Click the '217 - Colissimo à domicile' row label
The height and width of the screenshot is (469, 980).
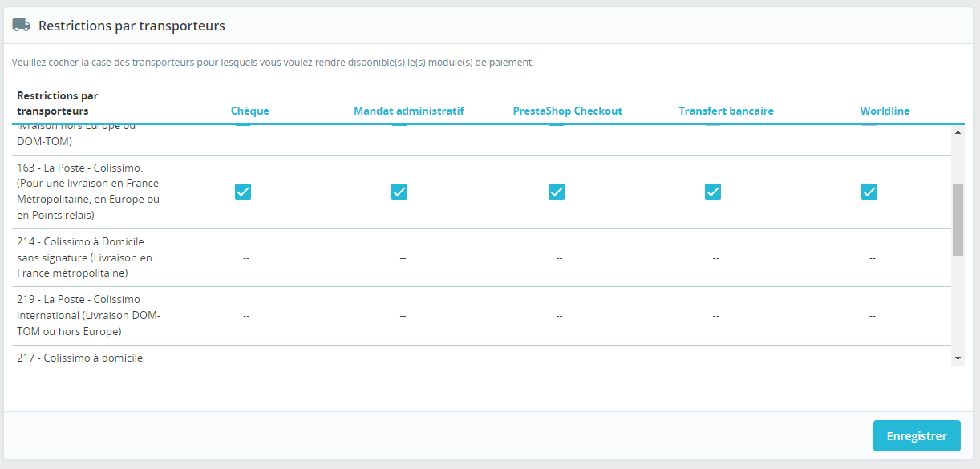pos(82,358)
